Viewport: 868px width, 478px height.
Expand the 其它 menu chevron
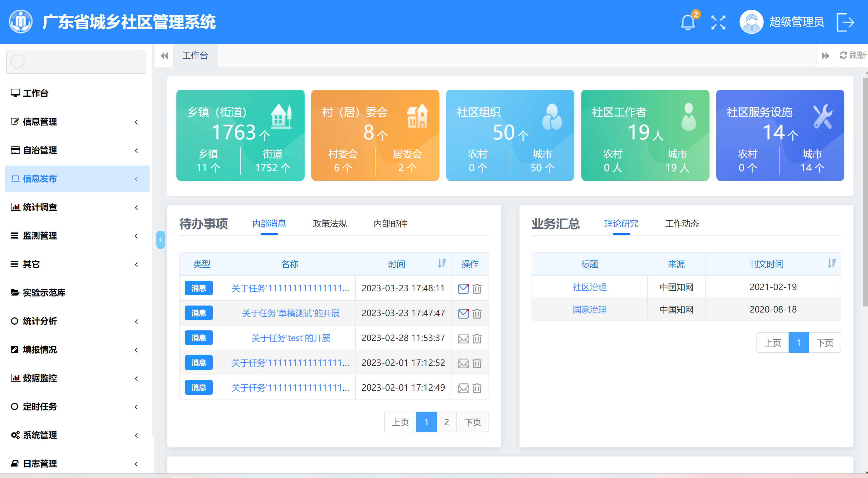click(x=136, y=264)
